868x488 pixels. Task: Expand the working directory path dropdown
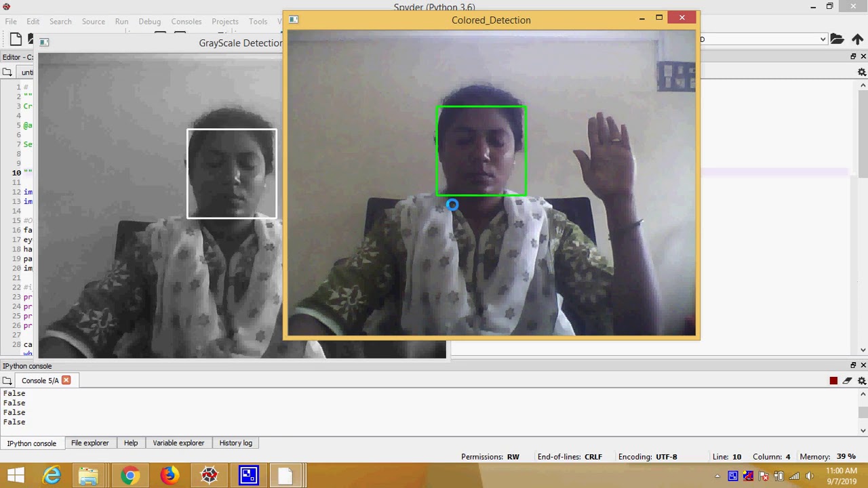point(823,39)
